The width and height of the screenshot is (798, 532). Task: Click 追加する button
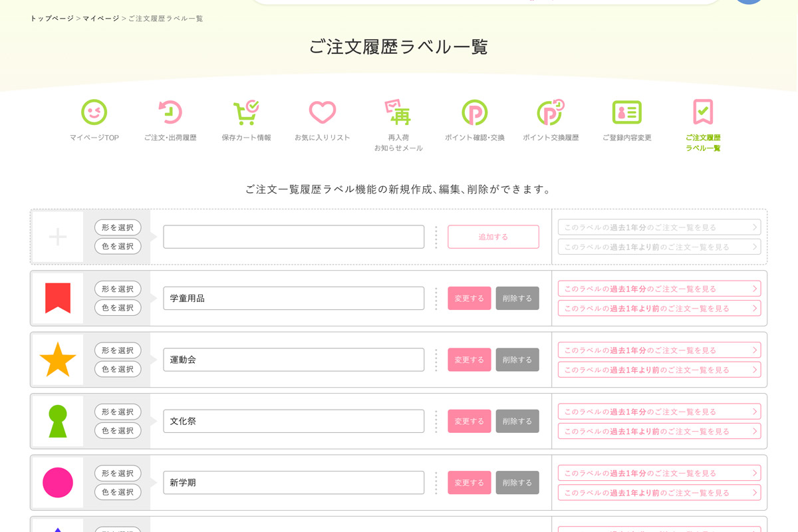(493, 237)
